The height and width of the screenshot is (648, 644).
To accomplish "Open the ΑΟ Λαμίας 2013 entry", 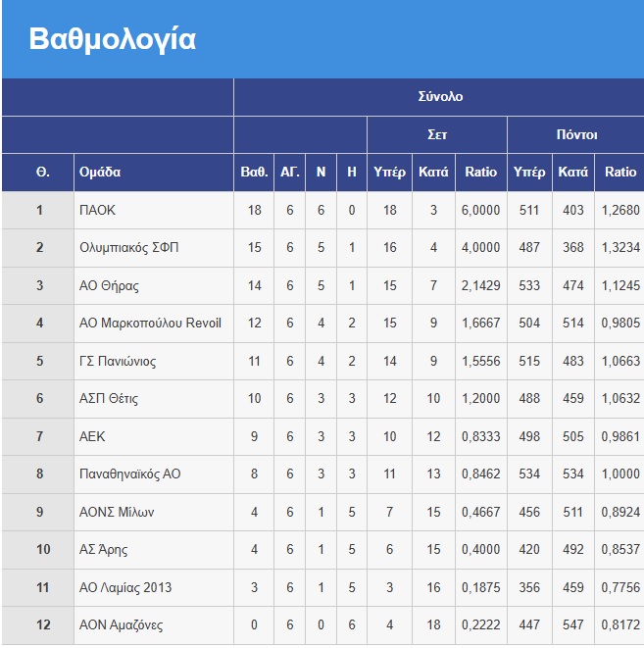I will (x=125, y=588).
